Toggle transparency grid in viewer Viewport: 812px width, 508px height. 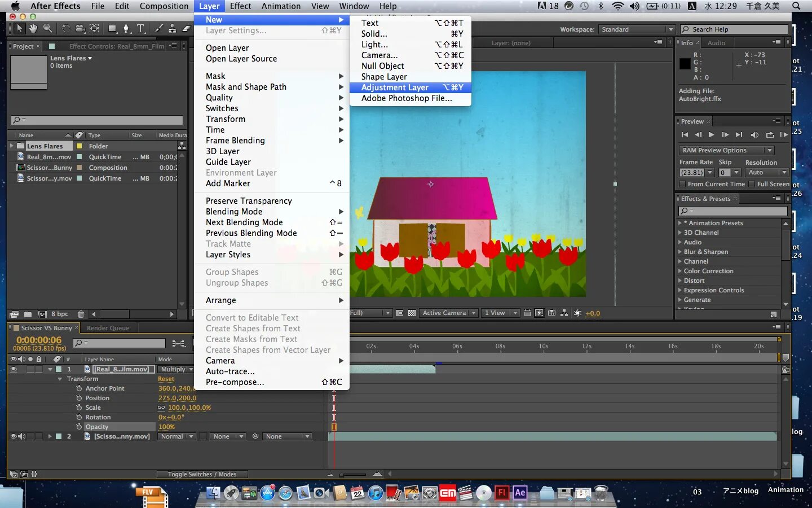[412, 313]
